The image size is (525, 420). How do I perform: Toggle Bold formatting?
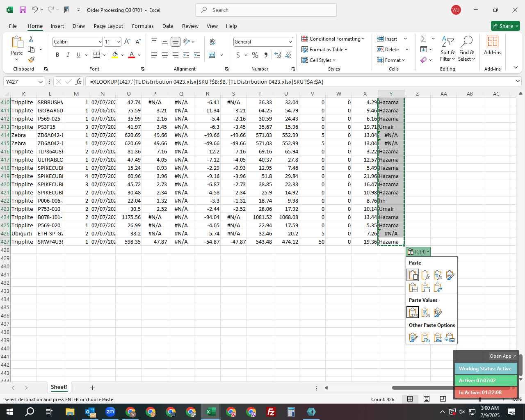click(x=57, y=55)
